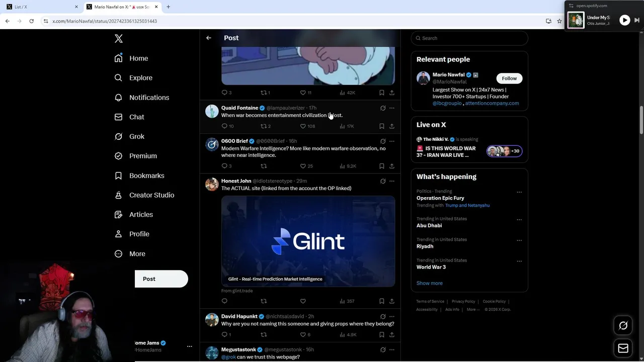This screenshot has height=362, width=644.
Task: Share Quaid Fontaine's reply
Action: coord(392,126)
